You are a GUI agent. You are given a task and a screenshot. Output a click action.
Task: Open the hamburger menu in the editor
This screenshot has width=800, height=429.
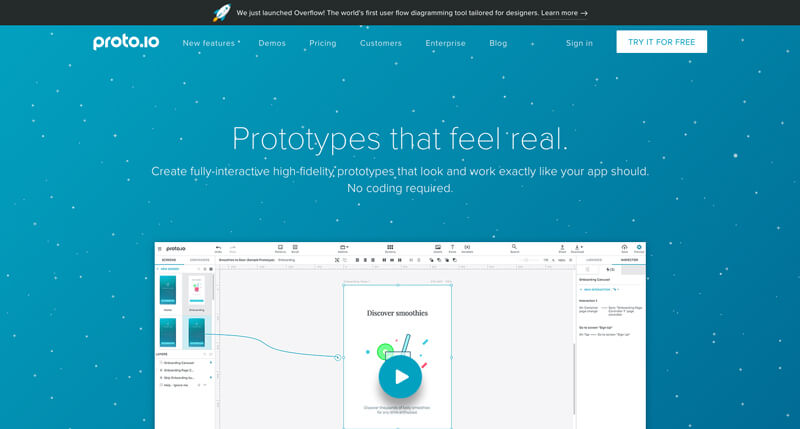pyautogui.click(x=160, y=249)
